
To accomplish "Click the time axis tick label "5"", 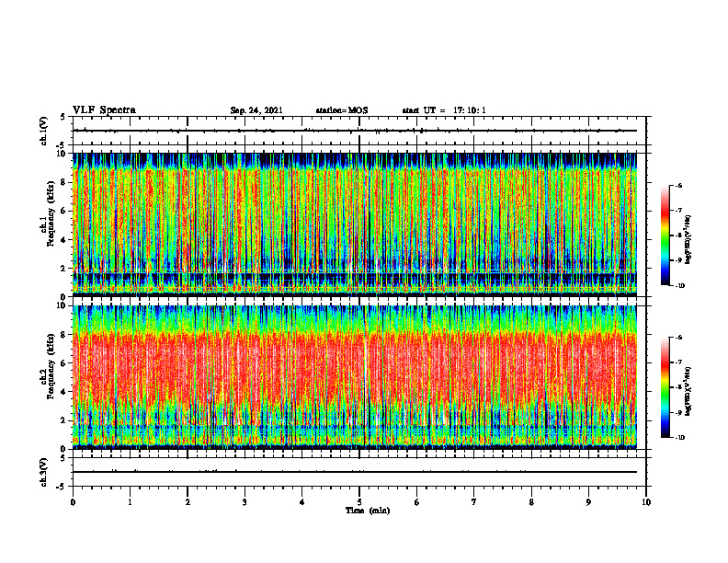I will click(359, 502).
